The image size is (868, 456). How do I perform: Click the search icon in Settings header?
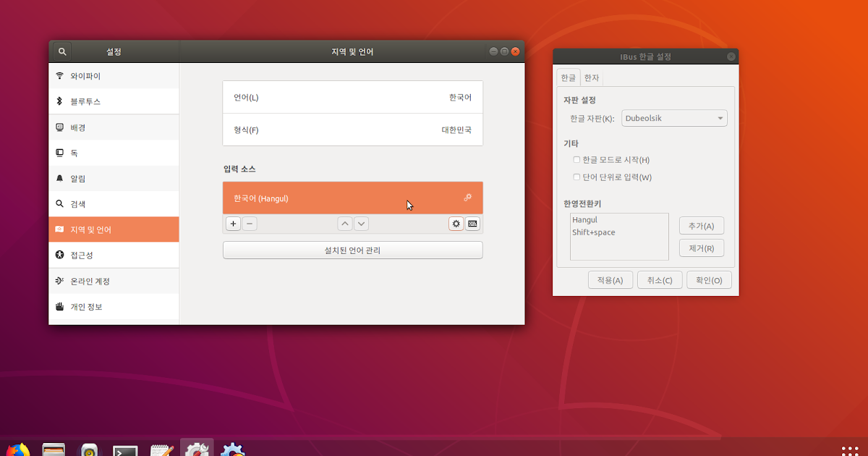coord(62,51)
